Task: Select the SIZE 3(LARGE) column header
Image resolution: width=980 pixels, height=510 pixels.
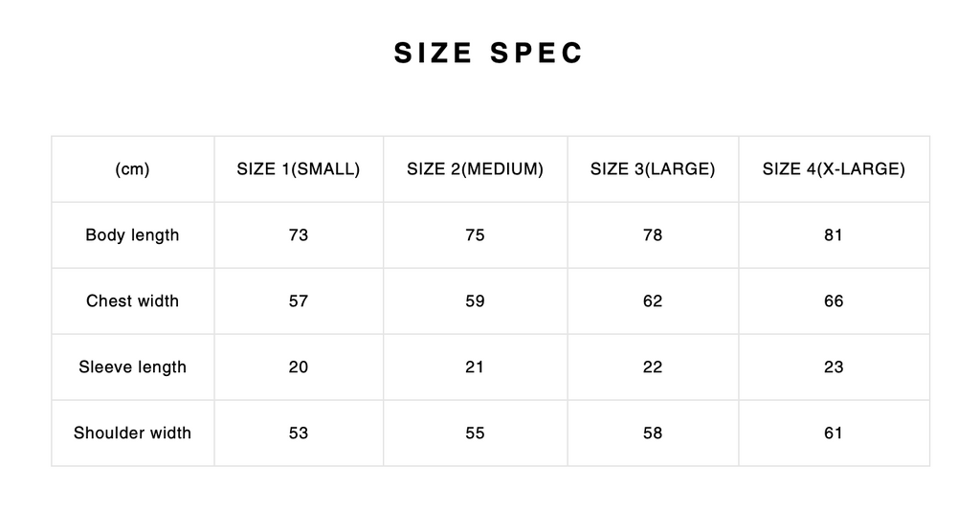Action: click(x=653, y=169)
